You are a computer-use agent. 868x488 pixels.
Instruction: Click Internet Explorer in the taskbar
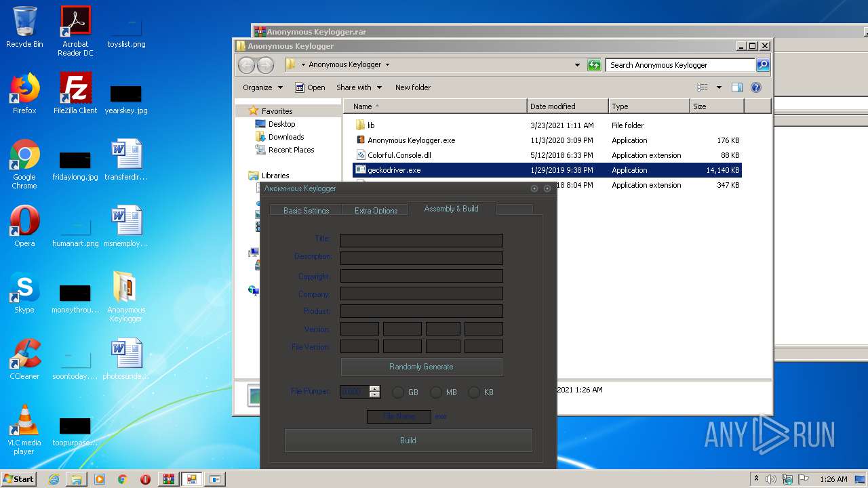(x=54, y=479)
